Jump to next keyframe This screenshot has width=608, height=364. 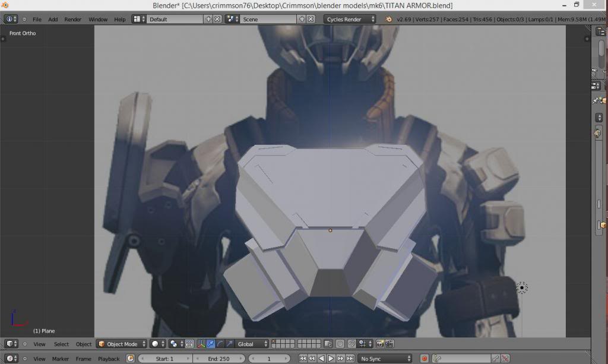coord(340,359)
